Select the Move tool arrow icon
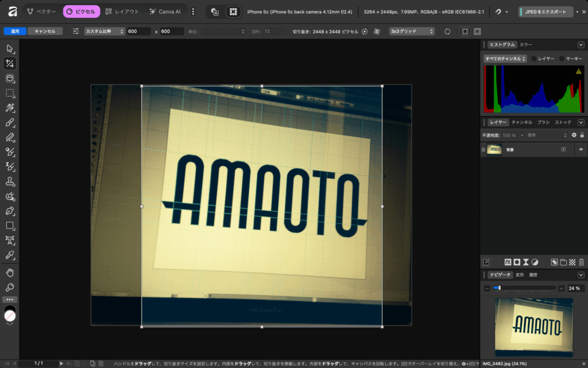This screenshot has width=588, height=368. pyautogui.click(x=10, y=49)
